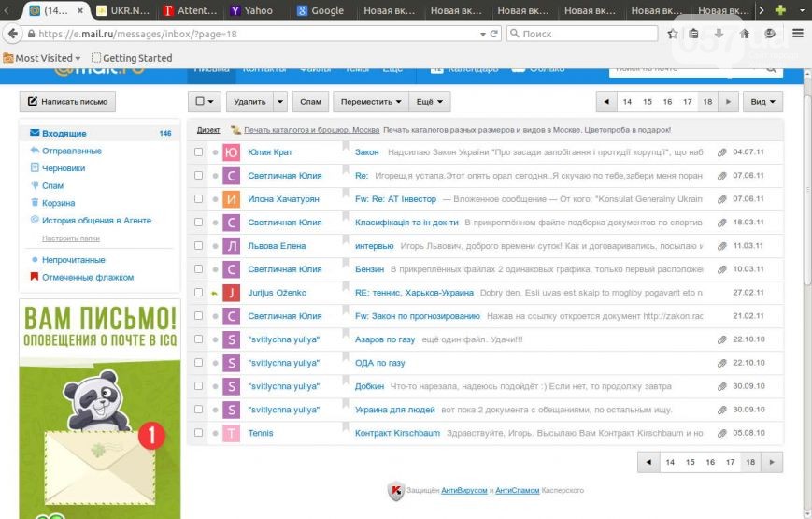Check the box for Tennis Контракт Kirschbaum email
Screen dimensions: 812x519
pyautogui.click(x=198, y=433)
